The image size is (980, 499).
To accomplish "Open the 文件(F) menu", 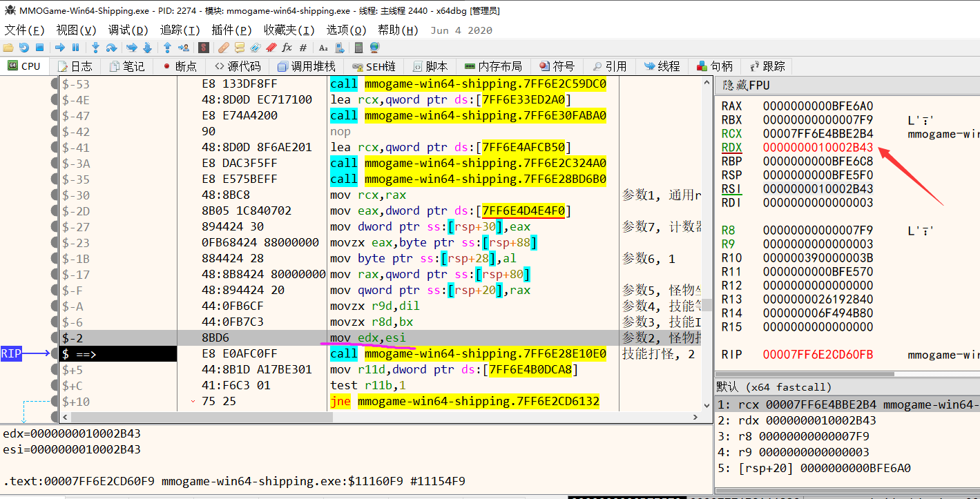I will pyautogui.click(x=25, y=30).
